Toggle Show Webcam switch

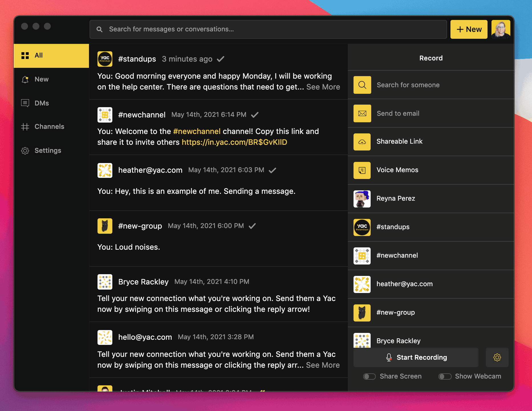(x=445, y=377)
